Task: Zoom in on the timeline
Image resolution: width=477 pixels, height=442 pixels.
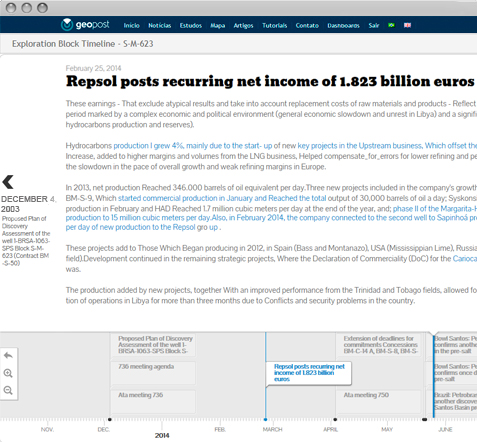Action: click(x=8, y=373)
